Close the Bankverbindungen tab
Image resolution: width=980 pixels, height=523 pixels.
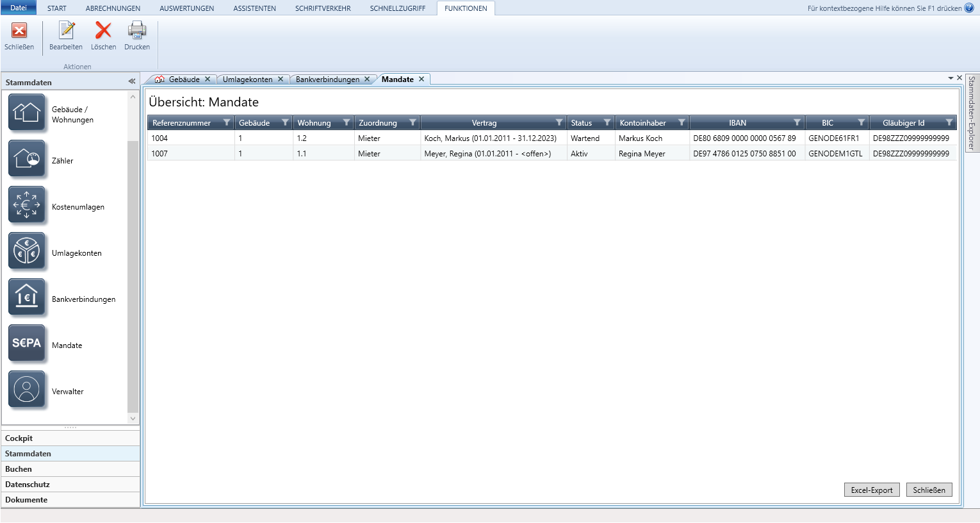[x=367, y=79]
